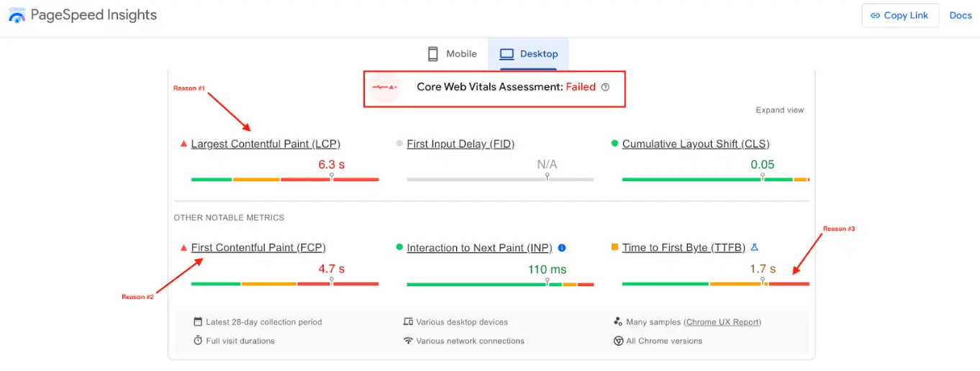Click the FCP distribution bar

(x=285, y=284)
